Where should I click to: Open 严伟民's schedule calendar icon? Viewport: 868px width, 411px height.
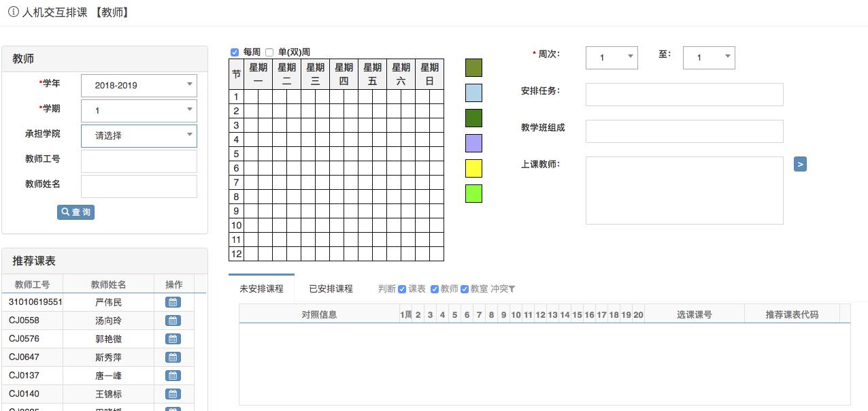click(x=173, y=301)
